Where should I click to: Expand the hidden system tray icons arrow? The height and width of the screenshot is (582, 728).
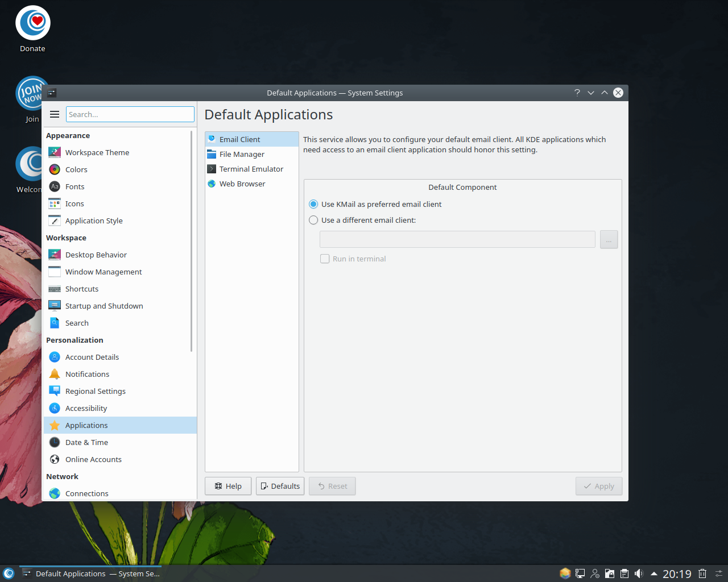tap(654, 573)
